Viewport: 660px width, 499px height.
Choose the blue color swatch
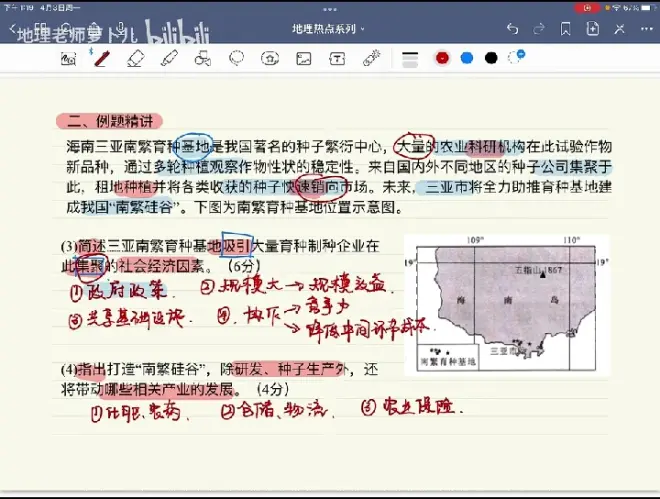(466, 58)
